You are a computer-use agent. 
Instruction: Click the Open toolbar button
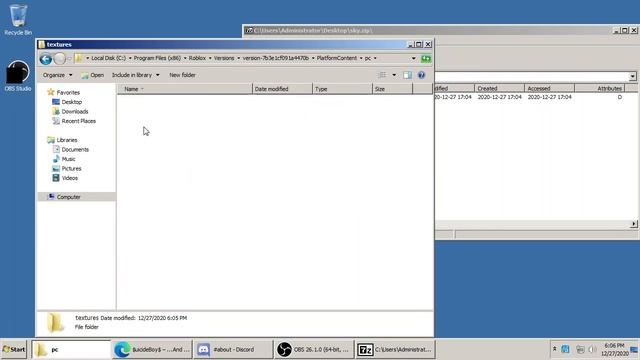[92, 75]
